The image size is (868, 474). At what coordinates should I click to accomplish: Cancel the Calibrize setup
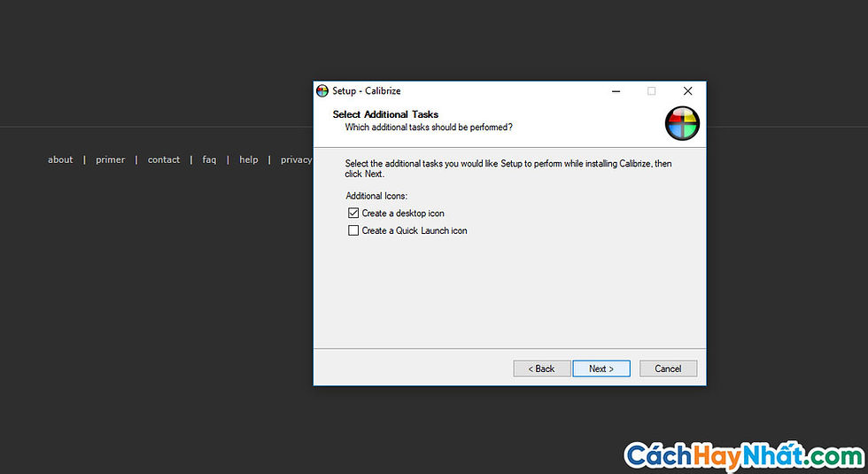pyautogui.click(x=668, y=369)
